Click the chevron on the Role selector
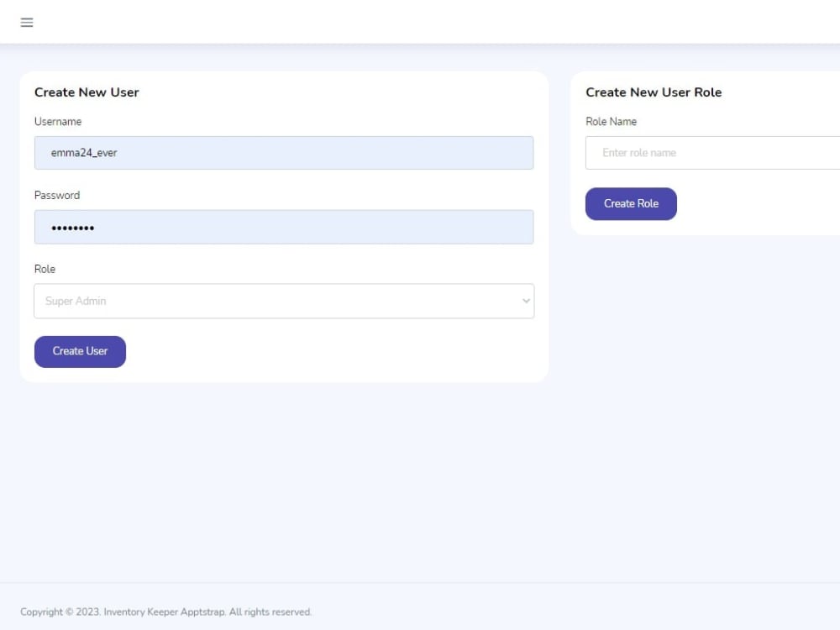This screenshot has height=630, width=840. [527, 301]
